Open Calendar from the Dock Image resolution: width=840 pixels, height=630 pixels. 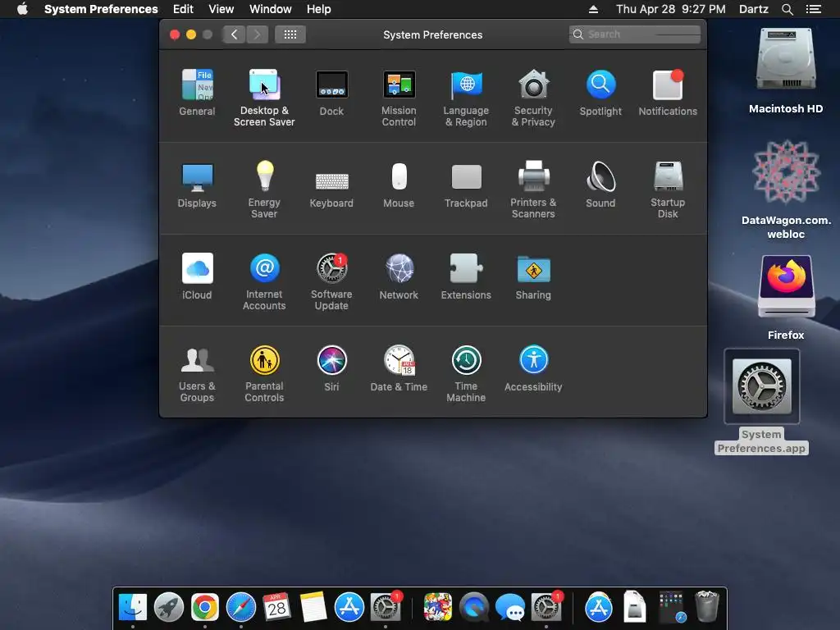277,608
